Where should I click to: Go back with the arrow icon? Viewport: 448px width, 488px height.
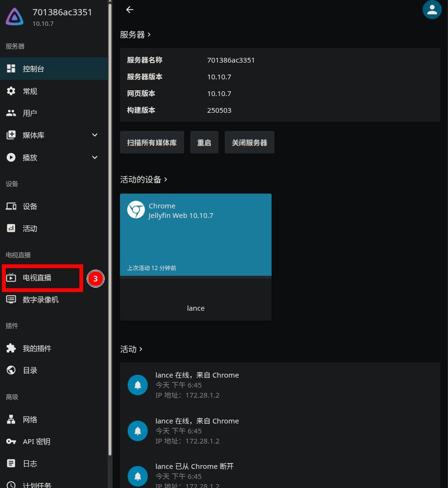click(130, 10)
